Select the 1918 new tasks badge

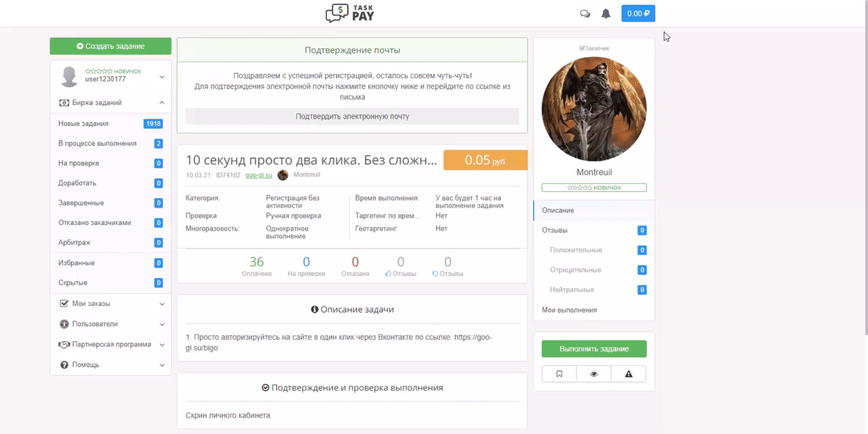[153, 123]
